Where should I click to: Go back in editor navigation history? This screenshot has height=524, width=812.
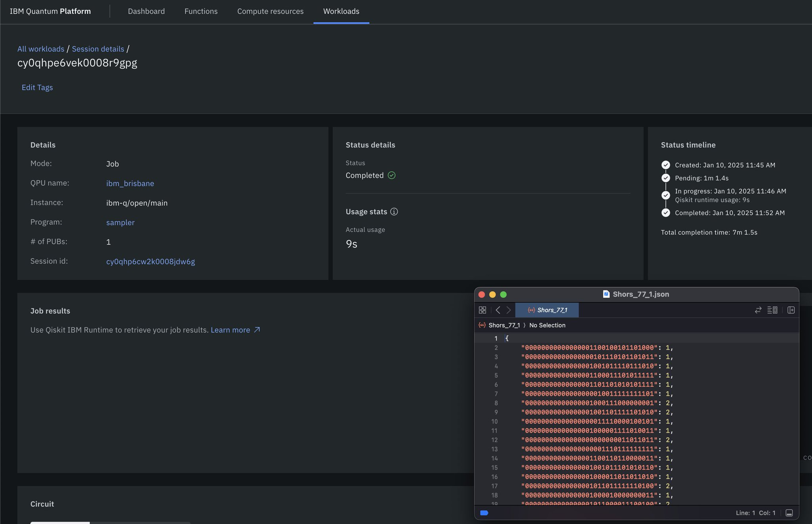(x=498, y=310)
